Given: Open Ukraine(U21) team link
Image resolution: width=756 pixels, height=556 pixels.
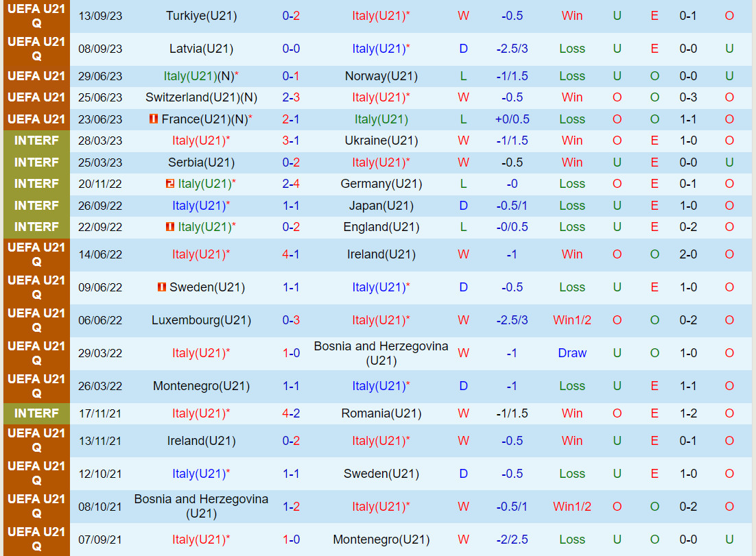Looking at the screenshot, I should tap(381, 141).
